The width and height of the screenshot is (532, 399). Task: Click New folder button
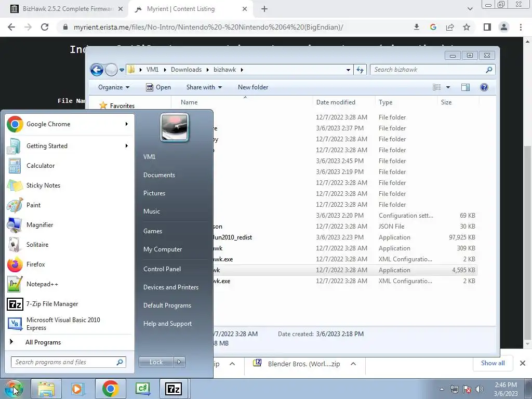(x=253, y=87)
